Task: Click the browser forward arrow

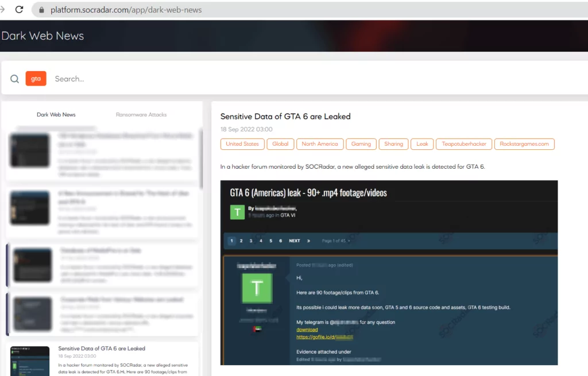Action: pos(2,9)
